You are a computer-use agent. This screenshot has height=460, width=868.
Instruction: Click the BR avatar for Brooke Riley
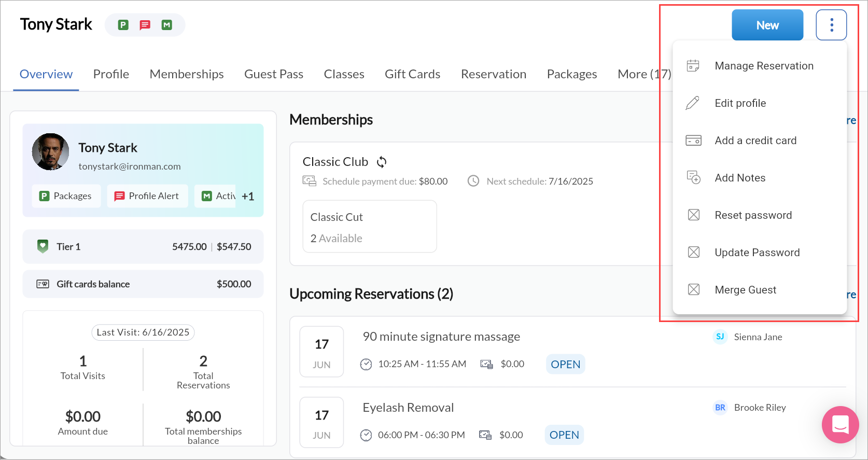720,408
